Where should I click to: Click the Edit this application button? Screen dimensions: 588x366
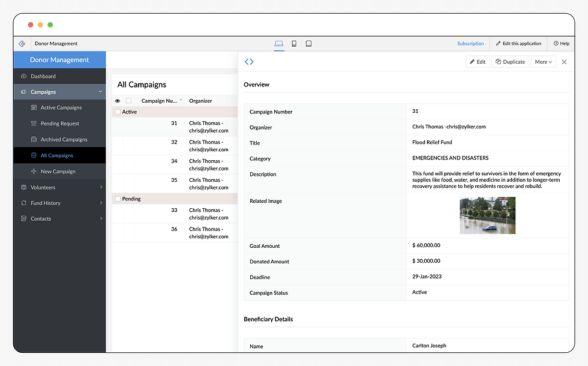point(518,43)
